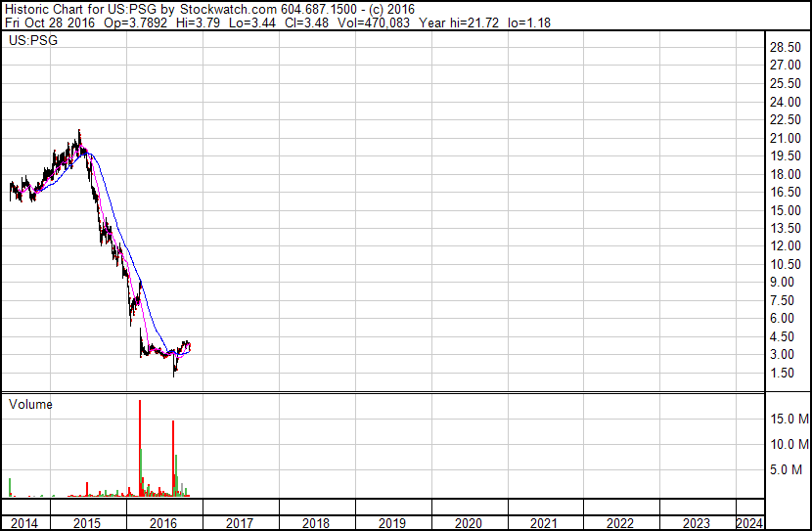This screenshot has width=812, height=531.
Task: Click the 7.50 price axis value
Action: click(782, 300)
